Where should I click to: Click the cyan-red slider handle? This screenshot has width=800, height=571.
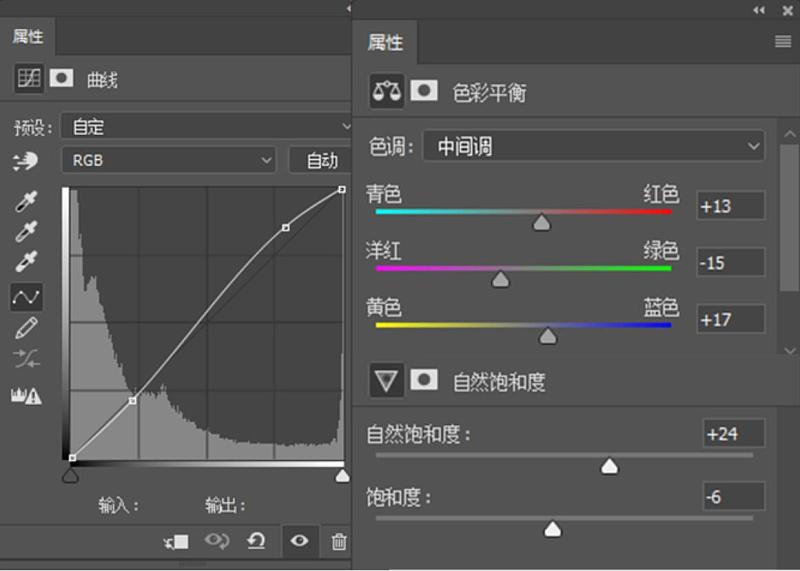[541, 222]
